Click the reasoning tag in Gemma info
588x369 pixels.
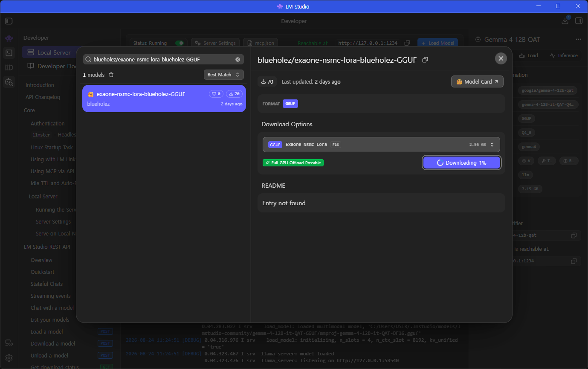tap(568, 161)
